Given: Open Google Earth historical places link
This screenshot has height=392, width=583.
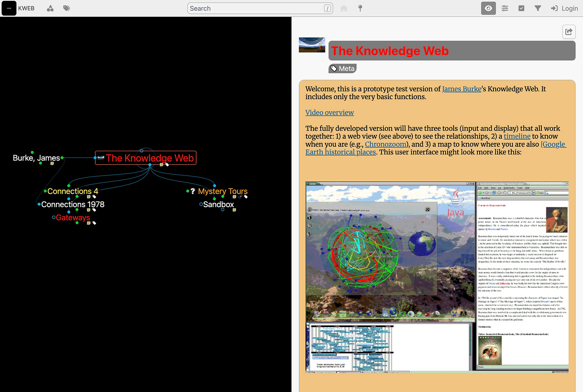Looking at the screenshot, I should (x=436, y=148).
